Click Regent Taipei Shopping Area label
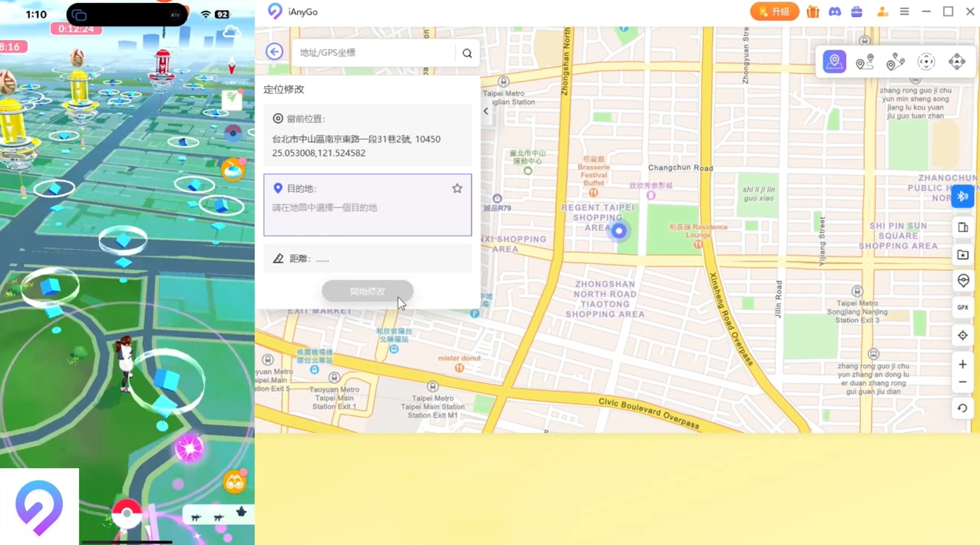 [x=598, y=217]
